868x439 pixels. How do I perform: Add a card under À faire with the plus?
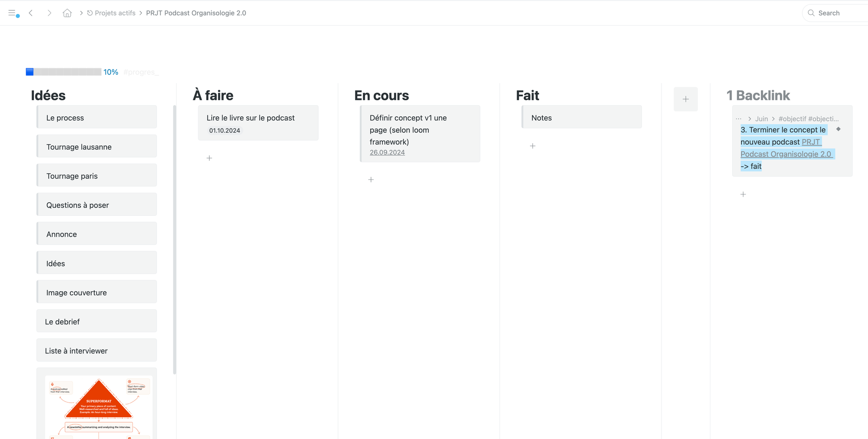point(209,158)
